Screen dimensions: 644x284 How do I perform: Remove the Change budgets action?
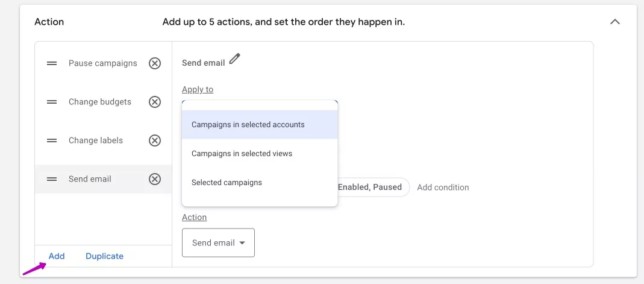tap(154, 102)
